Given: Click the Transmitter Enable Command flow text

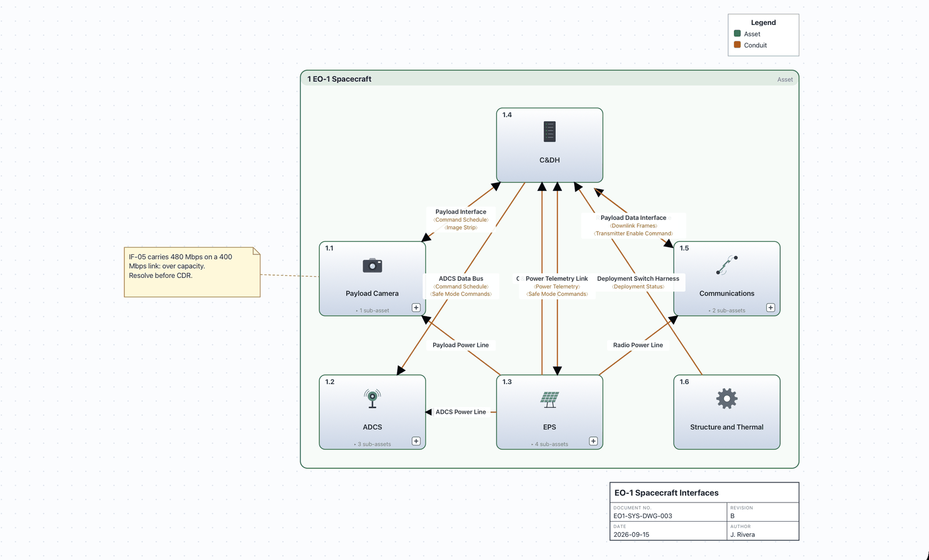Looking at the screenshot, I should tap(633, 233).
